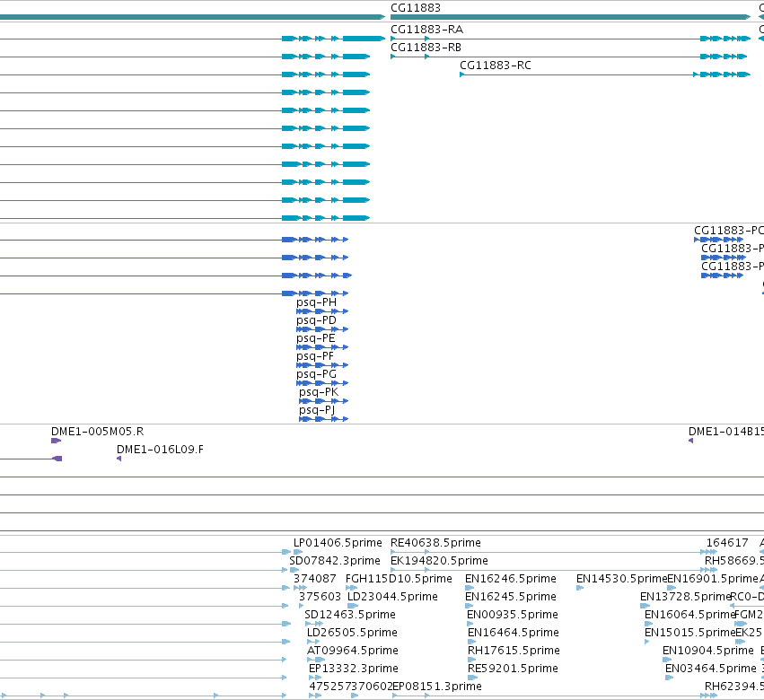
Task: Click the 164617 feature label
Action: tap(727, 543)
